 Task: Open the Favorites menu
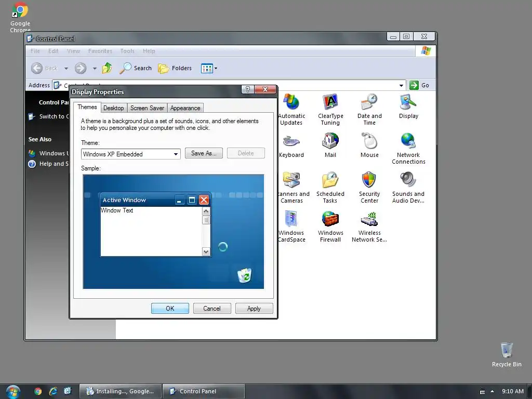click(x=100, y=51)
